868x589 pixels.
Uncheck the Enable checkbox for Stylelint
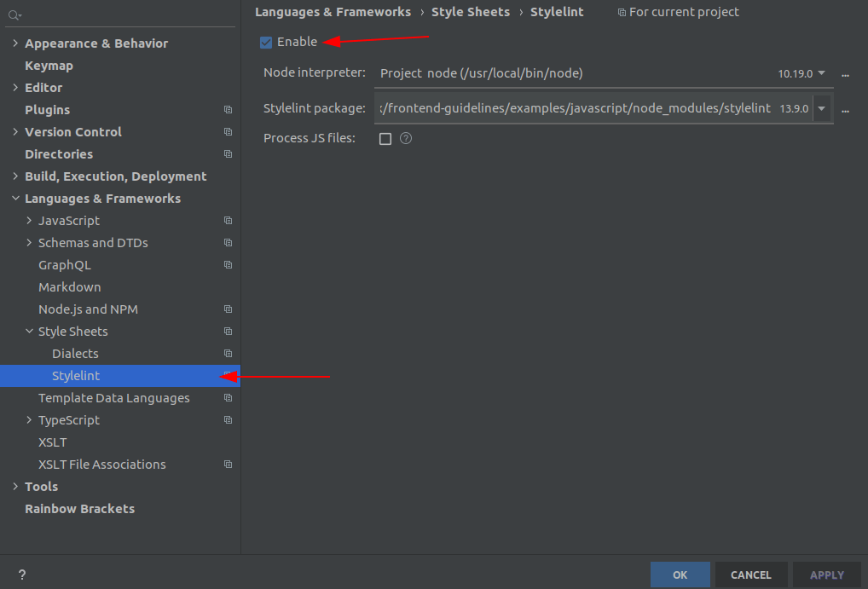(x=266, y=42)
